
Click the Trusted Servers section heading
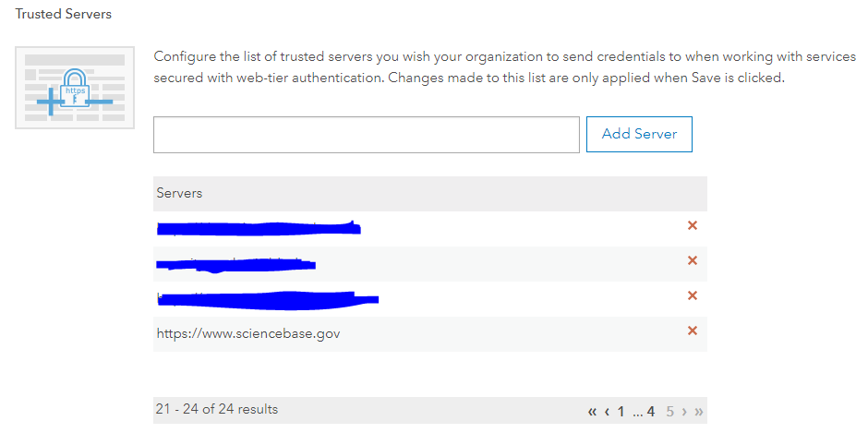point(64,15)
